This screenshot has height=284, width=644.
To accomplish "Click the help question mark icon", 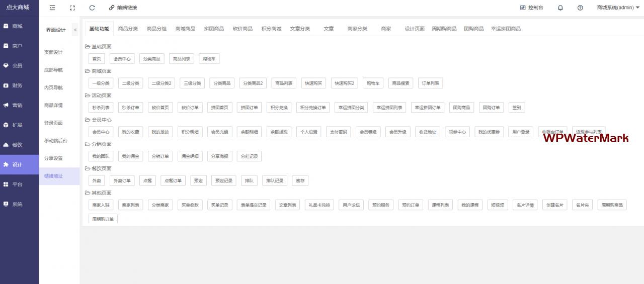I will click(x=580, y=8).
